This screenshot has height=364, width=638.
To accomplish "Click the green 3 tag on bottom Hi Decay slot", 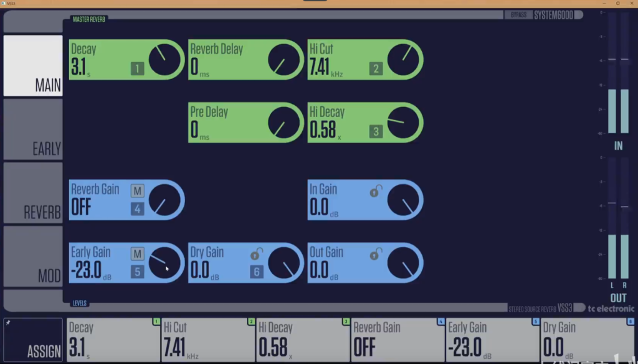I will 346,322.
